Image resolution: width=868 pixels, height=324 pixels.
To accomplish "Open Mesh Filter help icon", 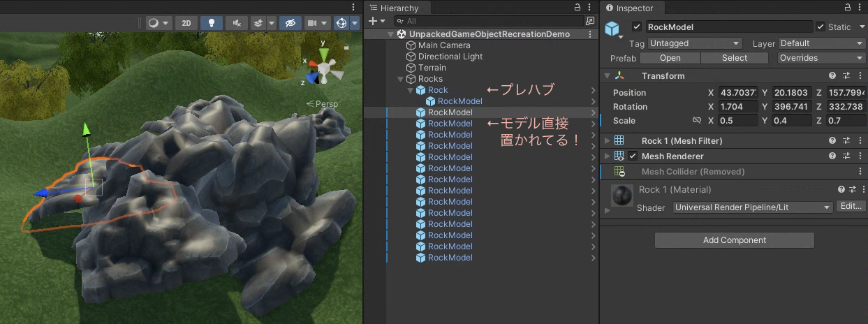I will point(832,140).
